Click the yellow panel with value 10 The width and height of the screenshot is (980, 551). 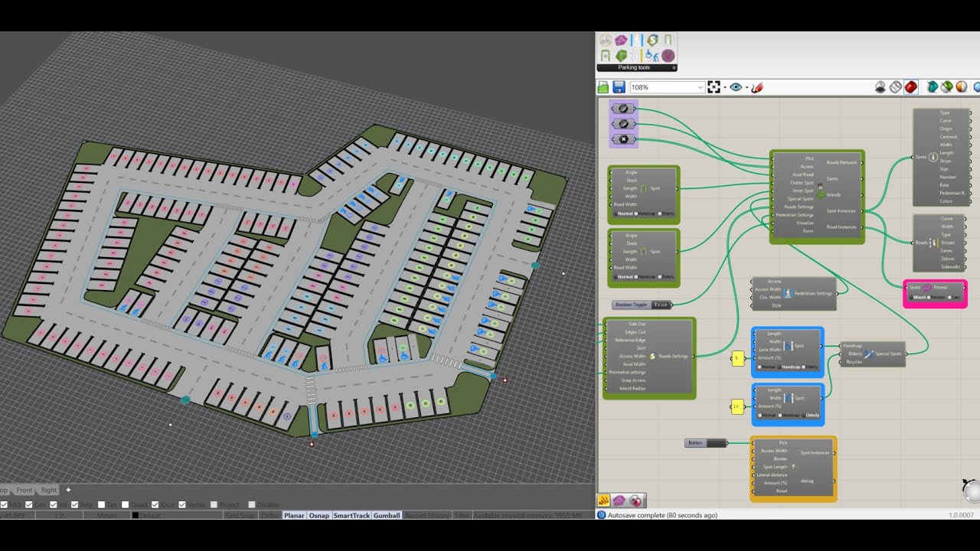pos(737,407)
